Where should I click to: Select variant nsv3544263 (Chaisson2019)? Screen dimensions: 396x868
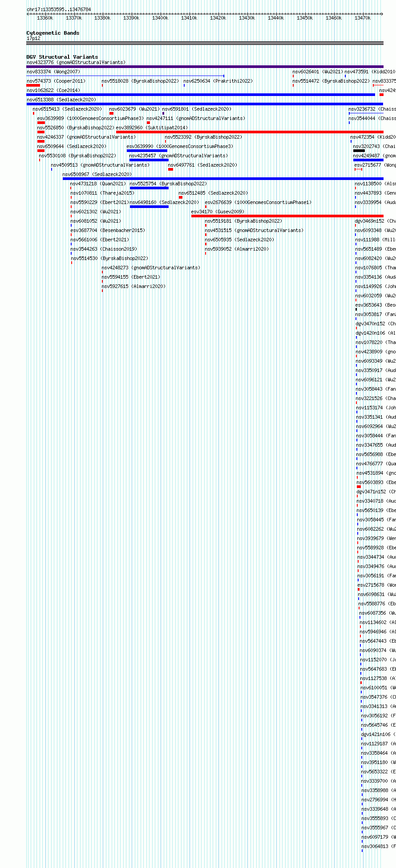coord(104,249)
